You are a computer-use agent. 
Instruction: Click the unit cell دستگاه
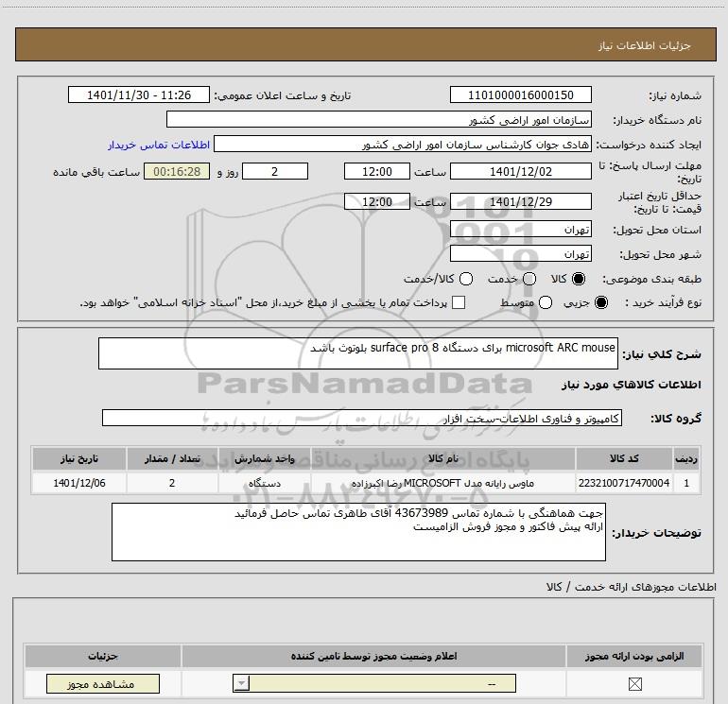(x=264, y=483)
